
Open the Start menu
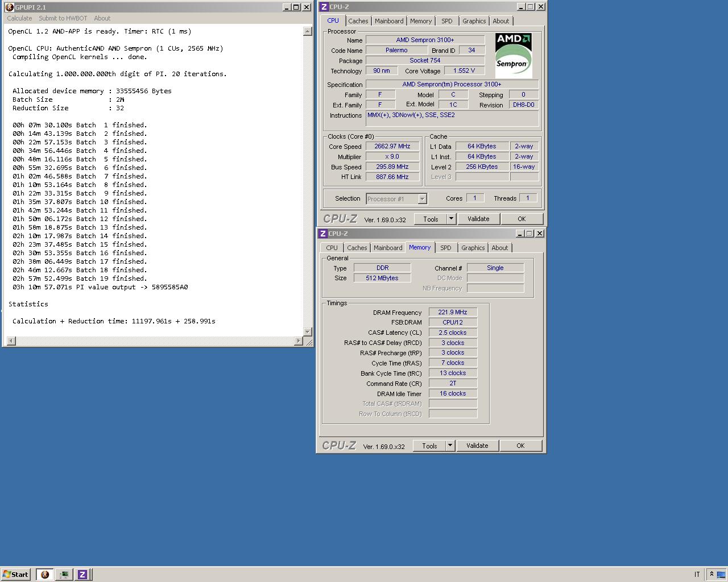tap(15, 575)
